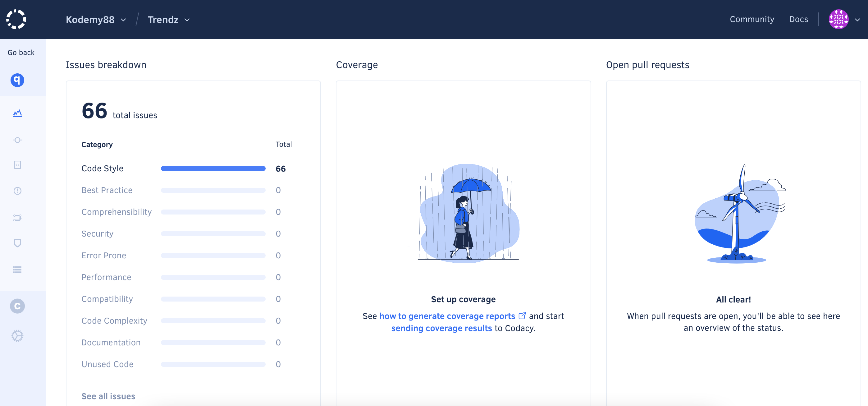Open the user avatar account menu
Viewport: 868px width, 406px height.
(844, 19)
